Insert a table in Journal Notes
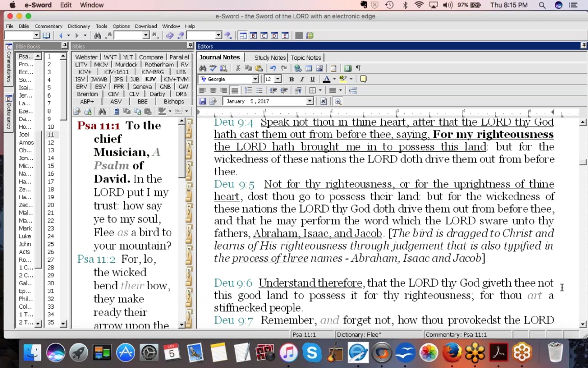The width and height of the screenshot is (588, 368). pyautogui.click(x=309, y=68)
